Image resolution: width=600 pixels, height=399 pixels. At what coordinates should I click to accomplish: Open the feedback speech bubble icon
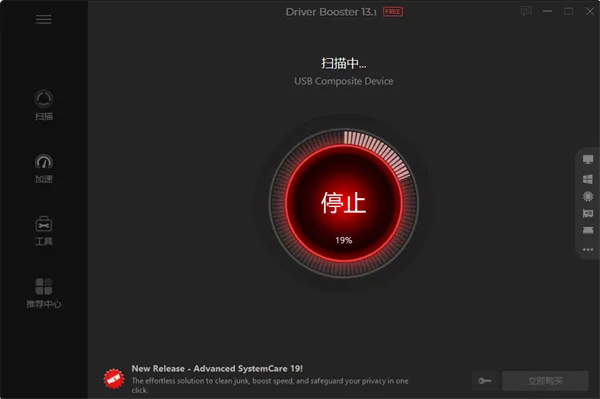pos(526,11)
